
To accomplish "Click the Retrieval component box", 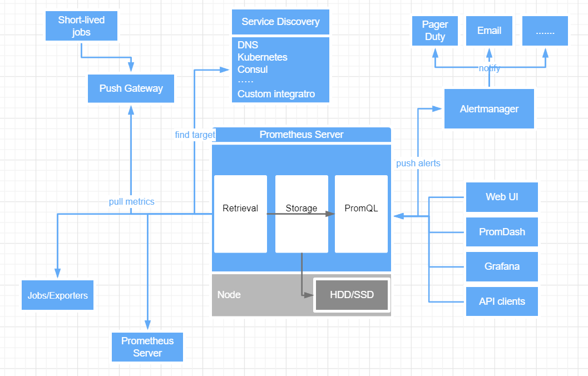I will tap(240, 214).
